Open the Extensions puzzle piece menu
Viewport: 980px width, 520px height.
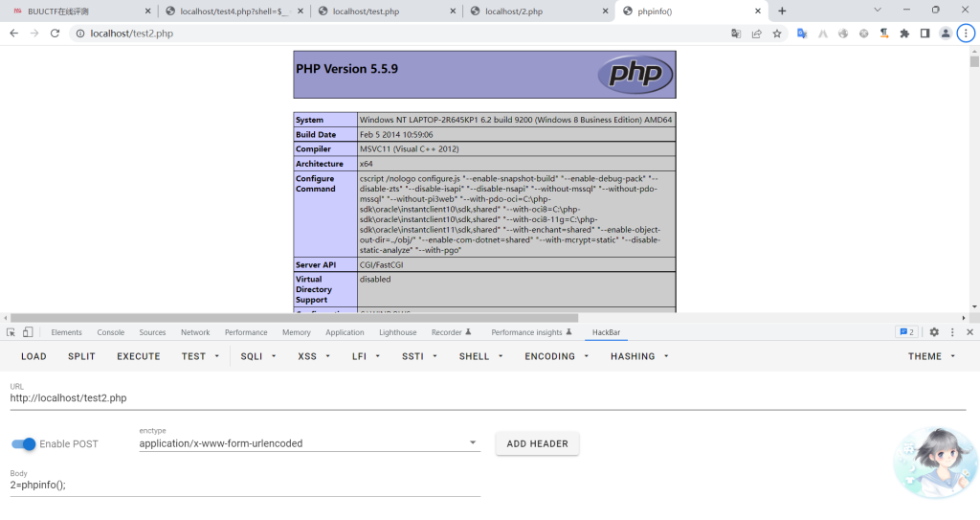[904, 34]
